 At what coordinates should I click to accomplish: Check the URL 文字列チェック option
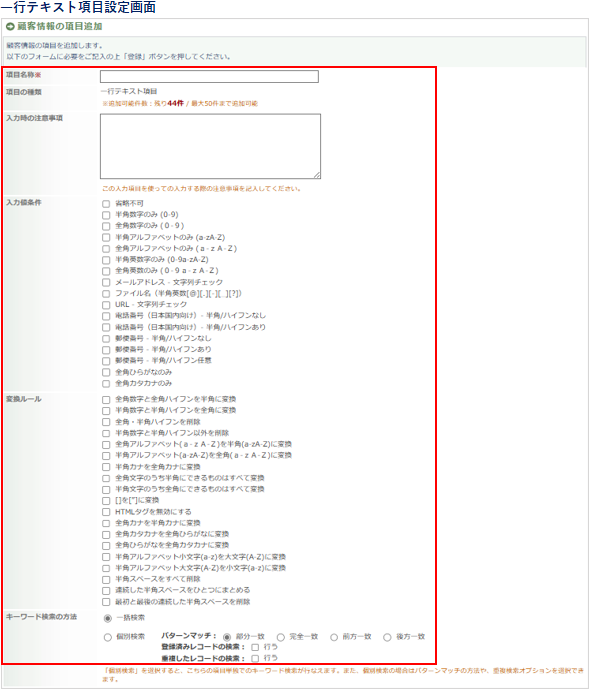coord(106,305)
